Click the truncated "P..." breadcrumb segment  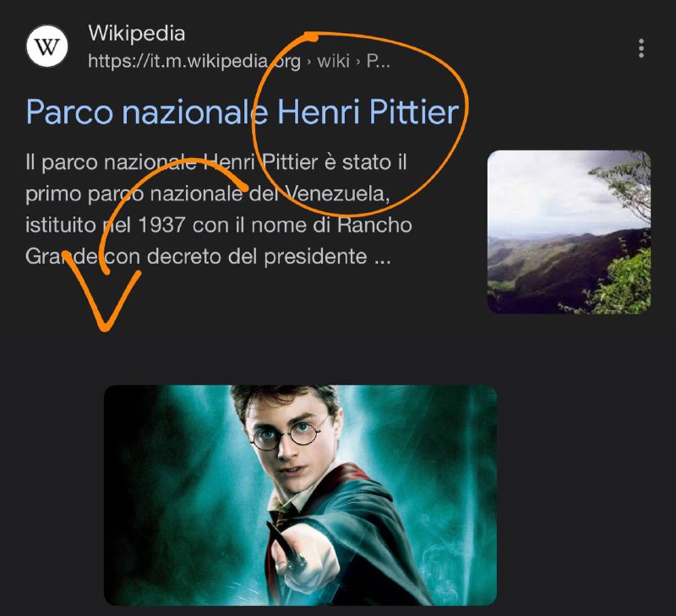(x=378, y=61)
